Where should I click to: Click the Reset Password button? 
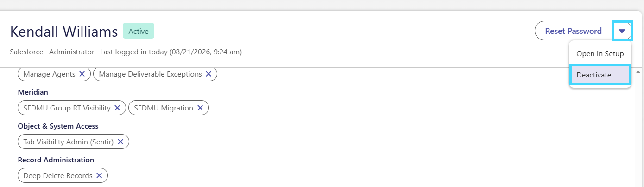coord(574,31)
